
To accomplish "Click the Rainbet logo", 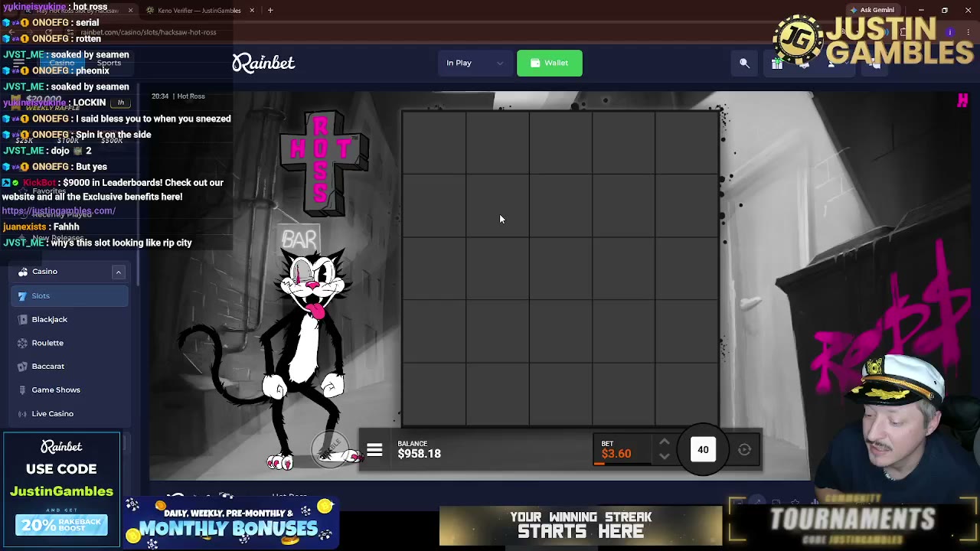I will (x=263, y=63).
